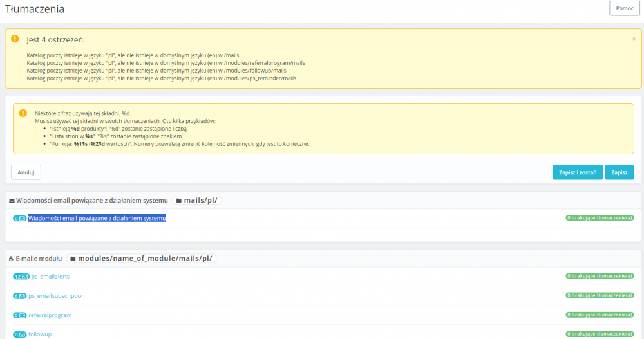This screenshot has height=339, width=644.
Task: Click missing translations badge for followup row
Action: pyautogui.click(x=600, y=334)
